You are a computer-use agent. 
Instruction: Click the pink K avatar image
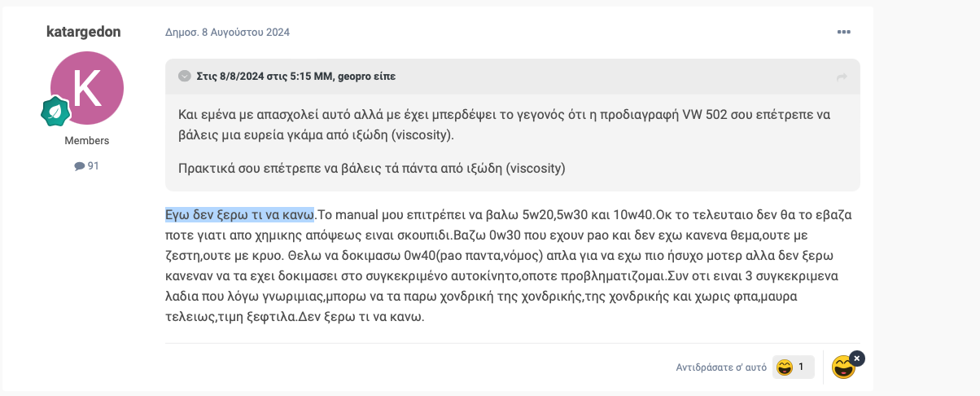click(x=87, y=88)
